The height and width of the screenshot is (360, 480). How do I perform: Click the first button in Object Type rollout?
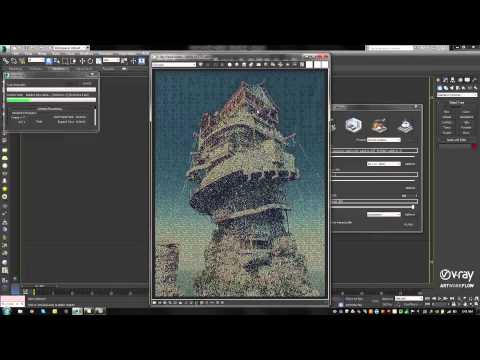click(447, 112)
